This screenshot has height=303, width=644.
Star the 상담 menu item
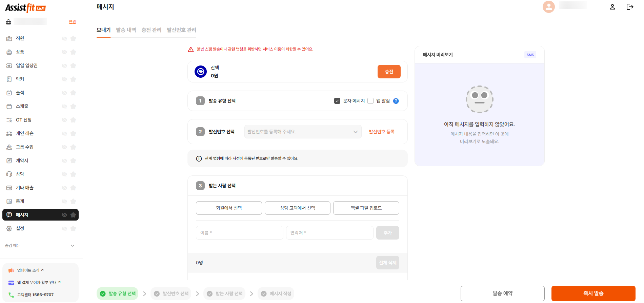click(73, 174)
